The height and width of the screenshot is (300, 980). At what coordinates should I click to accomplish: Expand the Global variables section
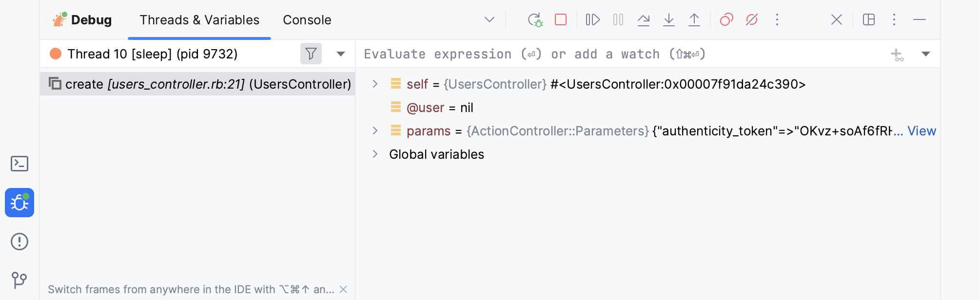pyautogui.click(x=375, y=154)
